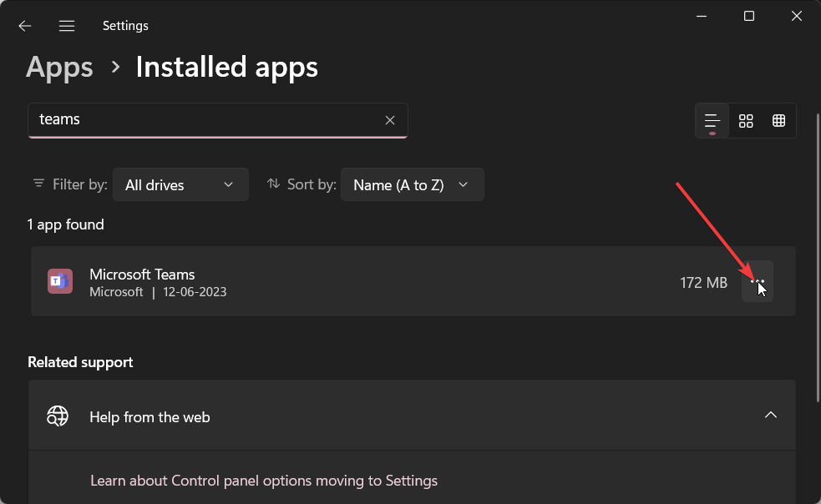Click the Microsoft Teams app icon
Viewport: 821px width, 504px height.
pyautogui.click(x=60, y=281)
